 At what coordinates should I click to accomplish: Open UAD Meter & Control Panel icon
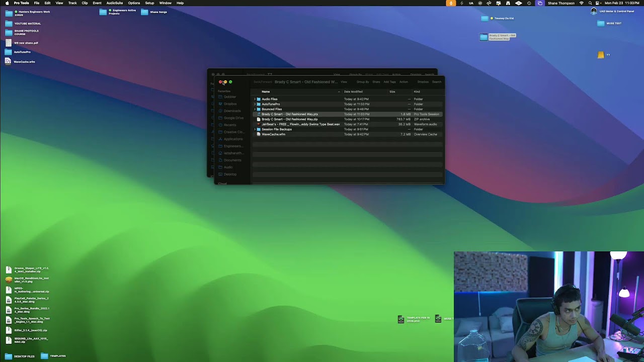click(x=612, y=11)
